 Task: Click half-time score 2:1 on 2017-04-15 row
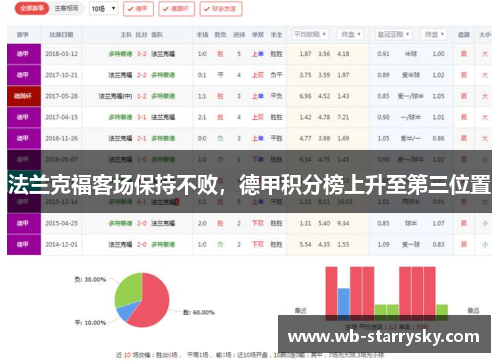click(x=202, y=117)
